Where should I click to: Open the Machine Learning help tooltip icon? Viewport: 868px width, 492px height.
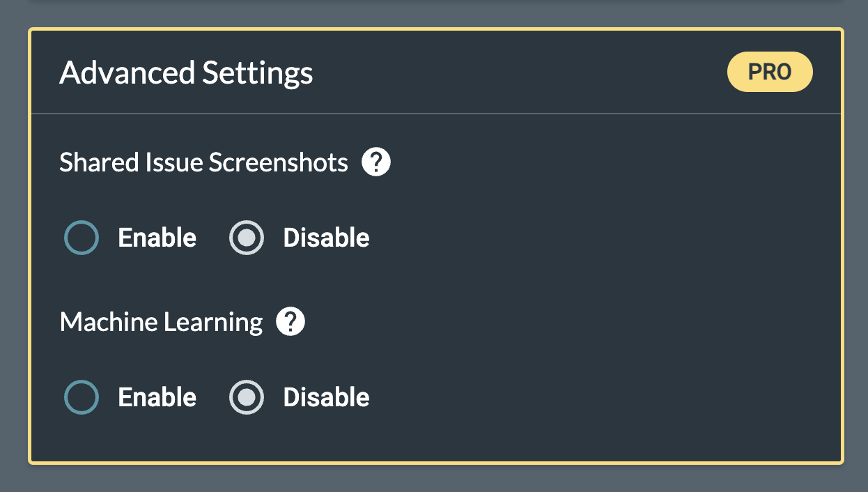point(290,322)
